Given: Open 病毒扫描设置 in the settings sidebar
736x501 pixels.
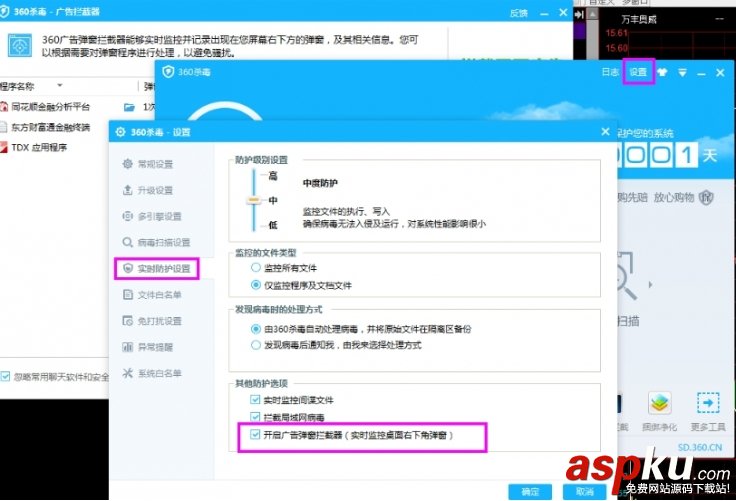Looking at the screenshot, I should click(164, 242).
